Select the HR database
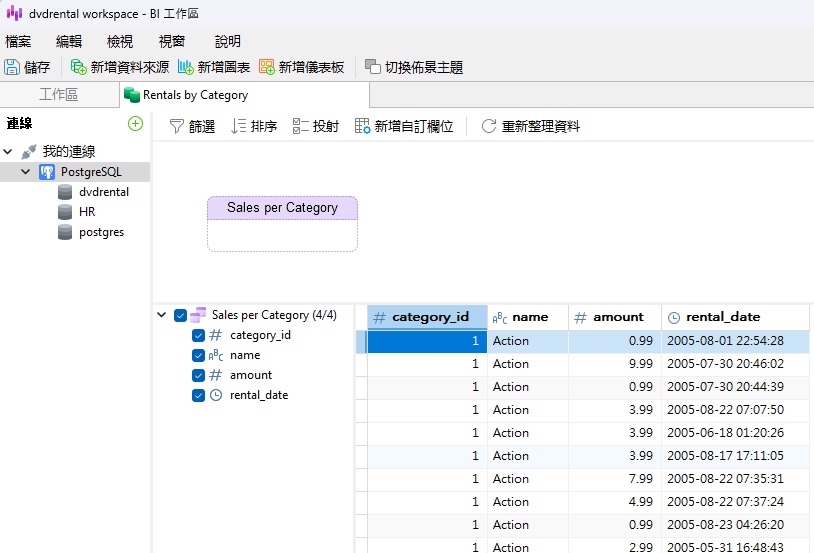Viewport: 814px width, 553px height. pyautogui.click(x=87, y=212)
